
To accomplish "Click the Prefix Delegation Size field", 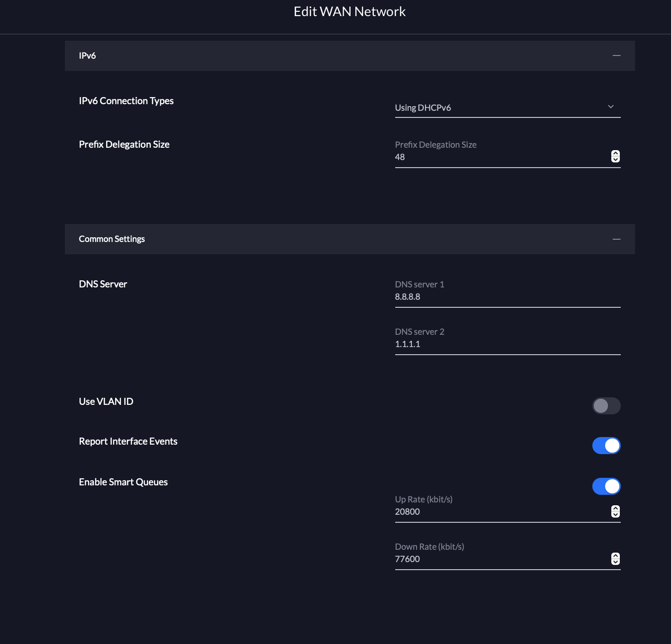I will pos(500,157).
